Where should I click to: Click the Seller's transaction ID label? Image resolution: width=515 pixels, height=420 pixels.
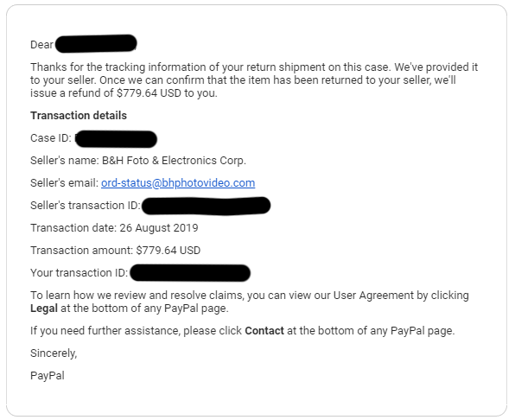(86, 206)
